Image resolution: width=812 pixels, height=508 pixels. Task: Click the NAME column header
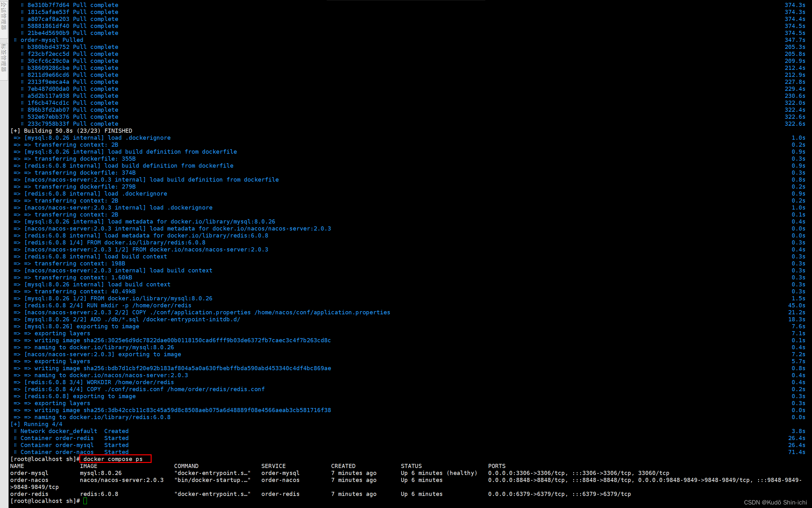pos(17,466)
